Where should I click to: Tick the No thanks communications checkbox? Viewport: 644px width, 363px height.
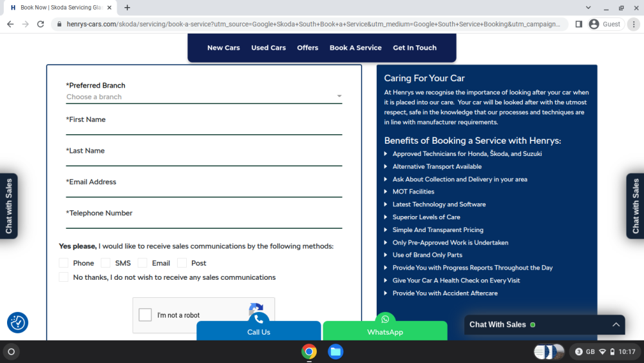click(64, 277)
